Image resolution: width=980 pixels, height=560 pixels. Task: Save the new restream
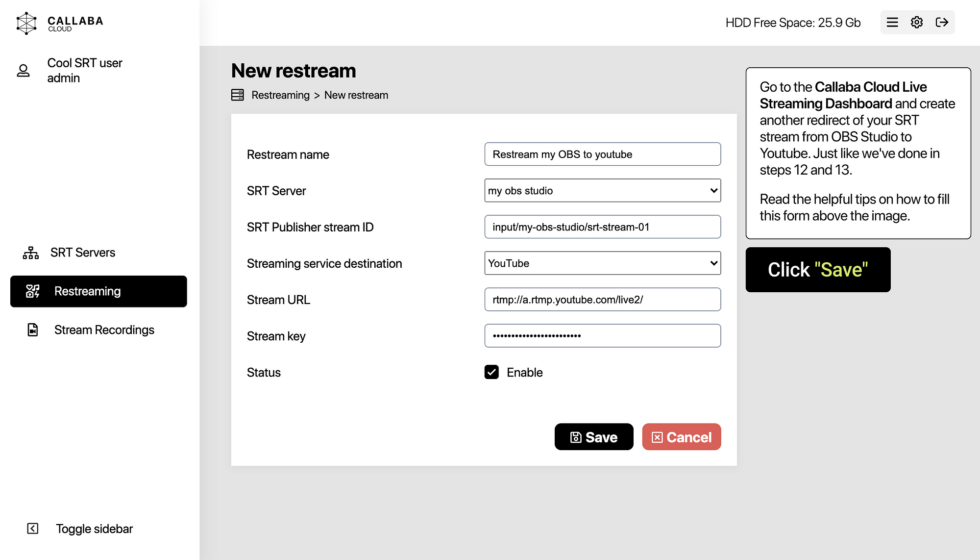(594, 437)
